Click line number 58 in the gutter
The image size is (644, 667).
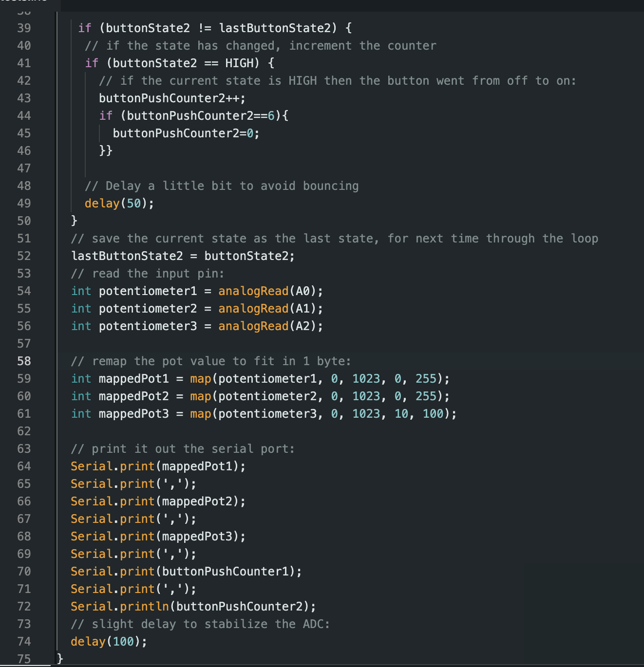[x=23, y=361]
